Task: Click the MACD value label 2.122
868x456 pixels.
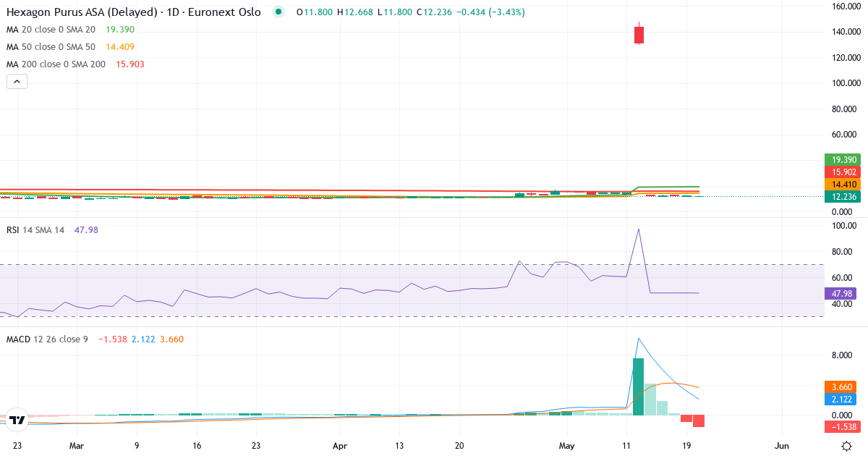Action: click(840, 400)
